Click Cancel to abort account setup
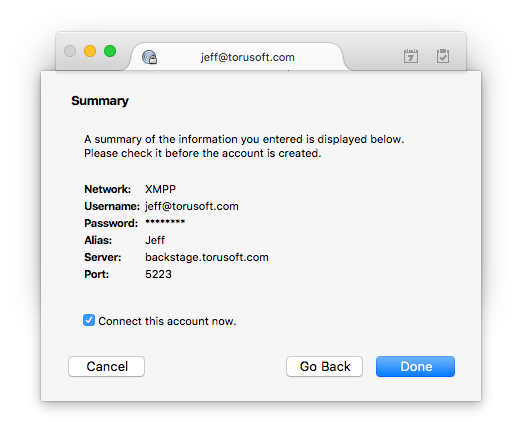Viewport: 522px width, 422px height. (107, 366)
